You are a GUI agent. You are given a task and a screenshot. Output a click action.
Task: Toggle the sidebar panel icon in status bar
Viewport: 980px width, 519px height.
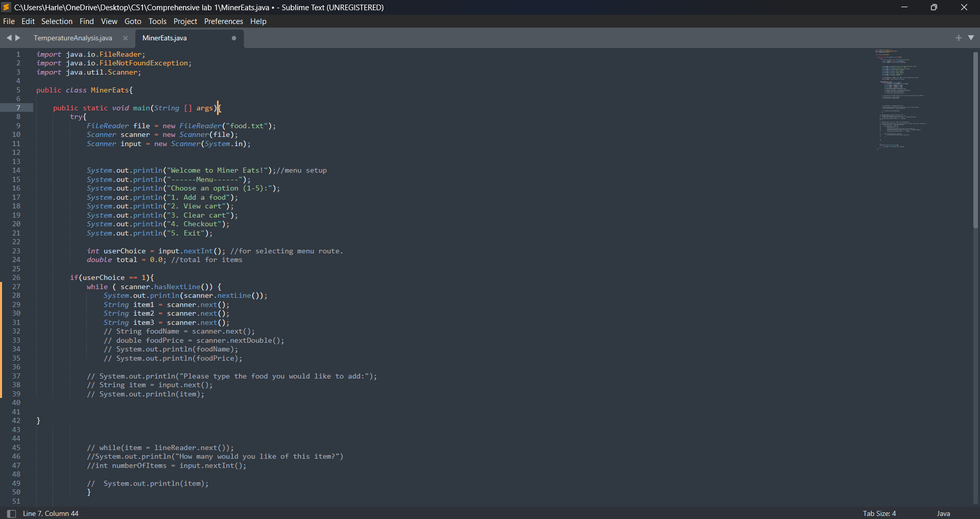coord(11,513)
